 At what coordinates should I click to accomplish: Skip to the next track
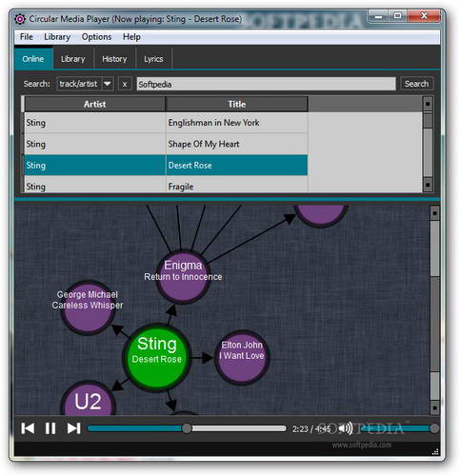(x=73, y=428)
